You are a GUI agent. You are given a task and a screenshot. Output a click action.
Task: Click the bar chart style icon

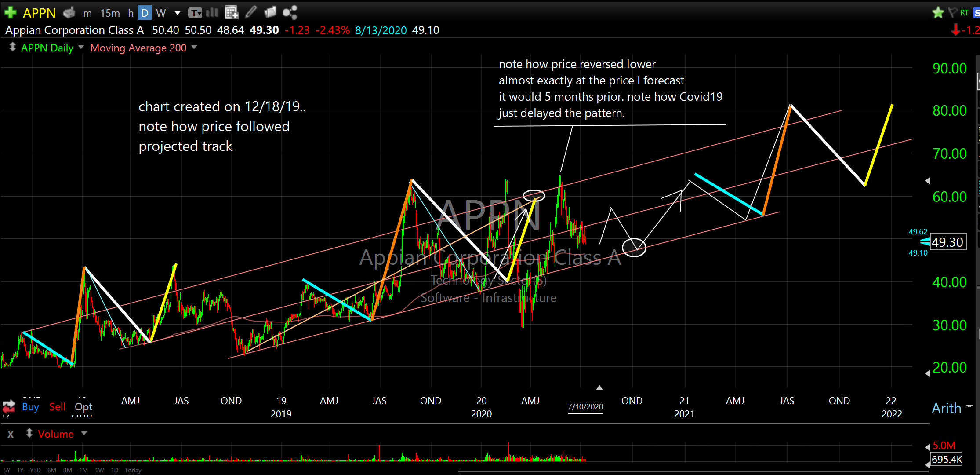point(212,12)
